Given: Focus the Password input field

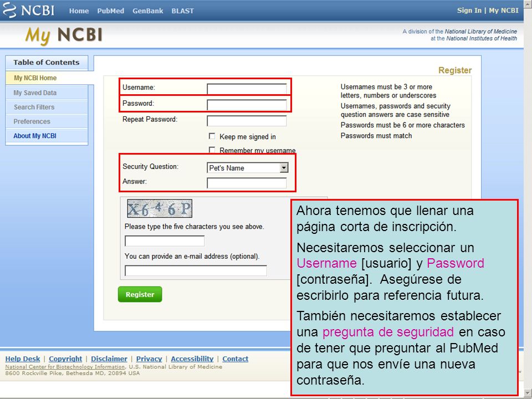Looking at the screenshot, I should (247, 105).
